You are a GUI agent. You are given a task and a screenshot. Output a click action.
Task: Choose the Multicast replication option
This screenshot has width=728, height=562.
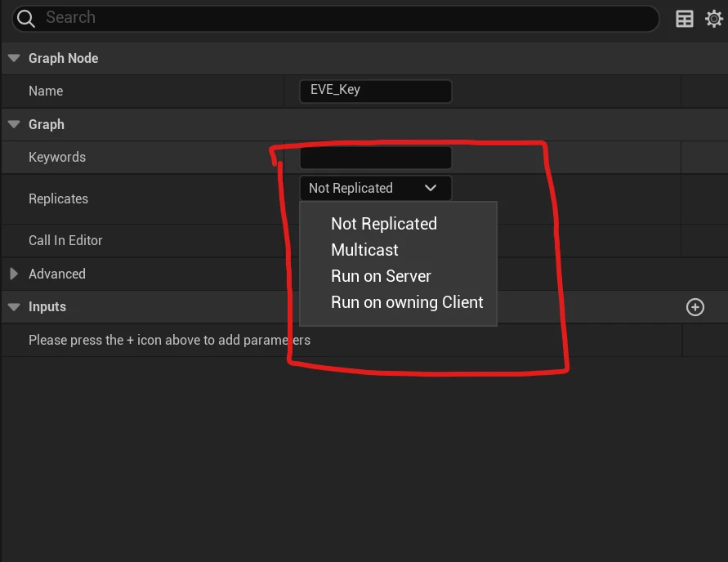pyautogui.click(x=364, y=250)
